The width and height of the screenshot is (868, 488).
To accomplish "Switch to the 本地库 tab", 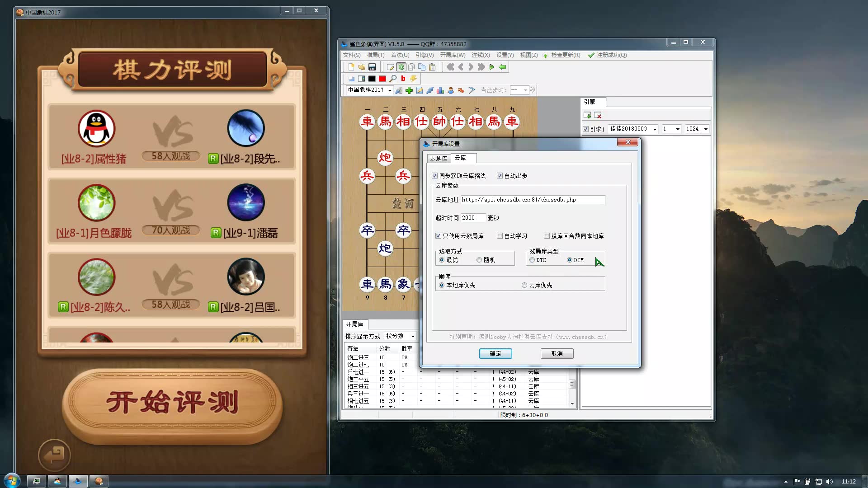I will pos(439,159).
